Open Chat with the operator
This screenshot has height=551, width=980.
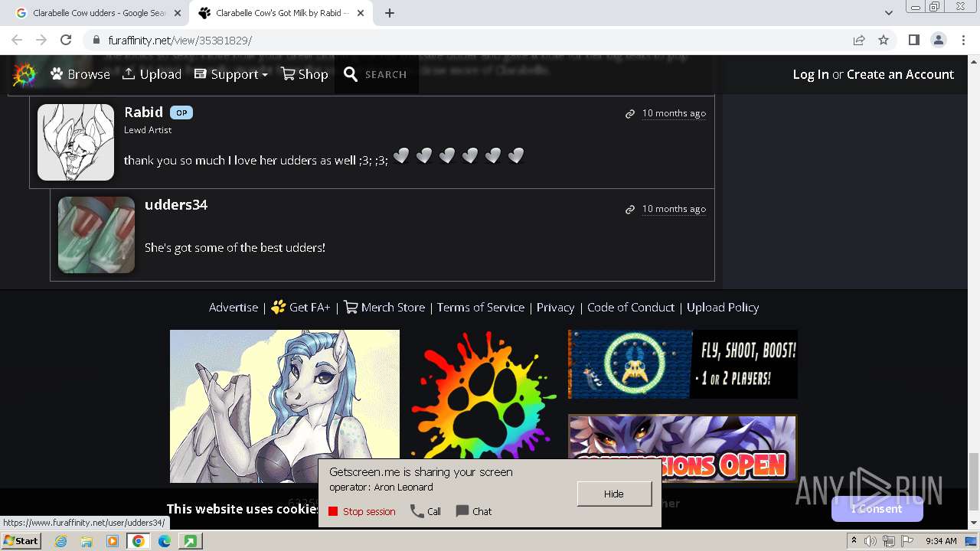tap(474, 511)
